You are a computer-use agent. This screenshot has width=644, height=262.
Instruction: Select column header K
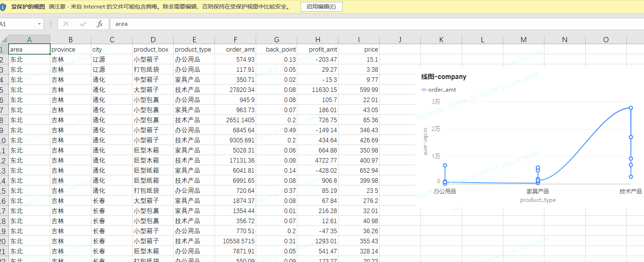point(441,40)
